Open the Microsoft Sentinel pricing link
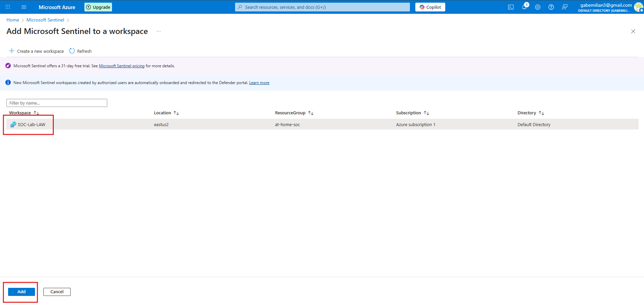This screenshot has width=644, height=306. click(x=122, y=66)
